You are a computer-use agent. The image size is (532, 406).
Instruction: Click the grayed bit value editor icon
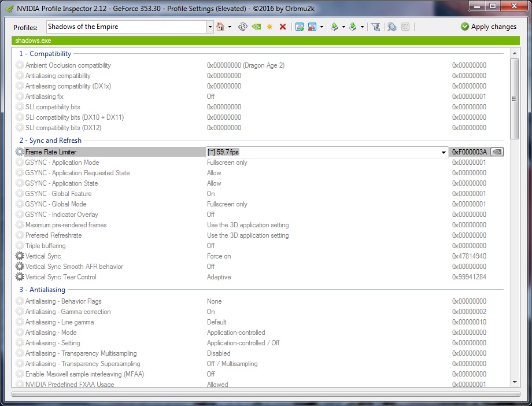[x=405, y=27]
